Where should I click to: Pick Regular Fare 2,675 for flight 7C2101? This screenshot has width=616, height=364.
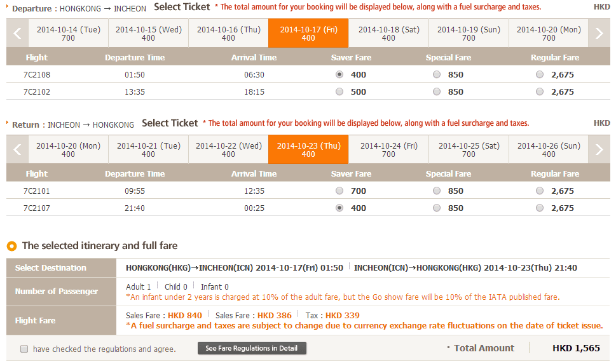pos(540,191)
